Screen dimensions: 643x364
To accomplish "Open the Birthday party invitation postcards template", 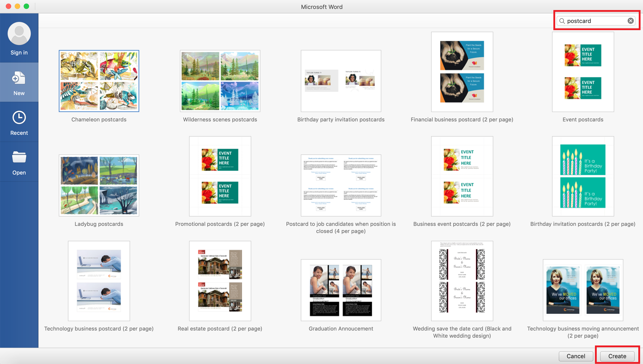I will (x=341, y=81).
